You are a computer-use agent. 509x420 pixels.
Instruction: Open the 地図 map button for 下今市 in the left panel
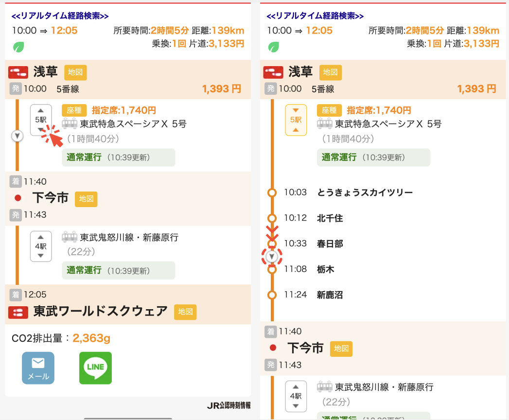point(86,199)
